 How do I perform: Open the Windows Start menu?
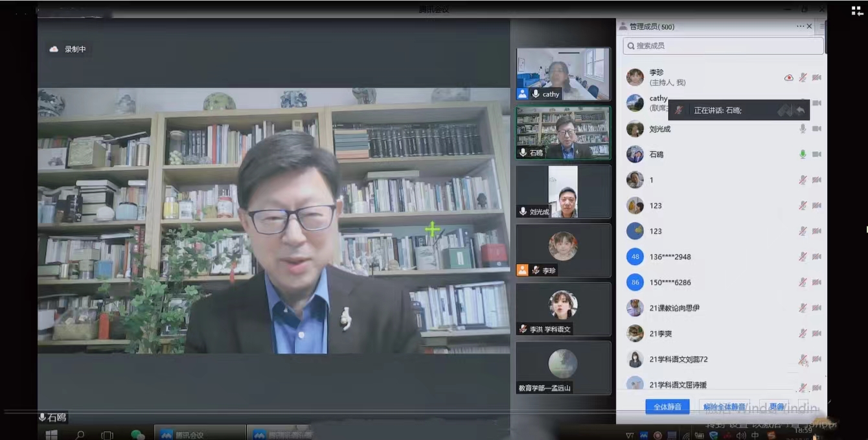[51, 434]
